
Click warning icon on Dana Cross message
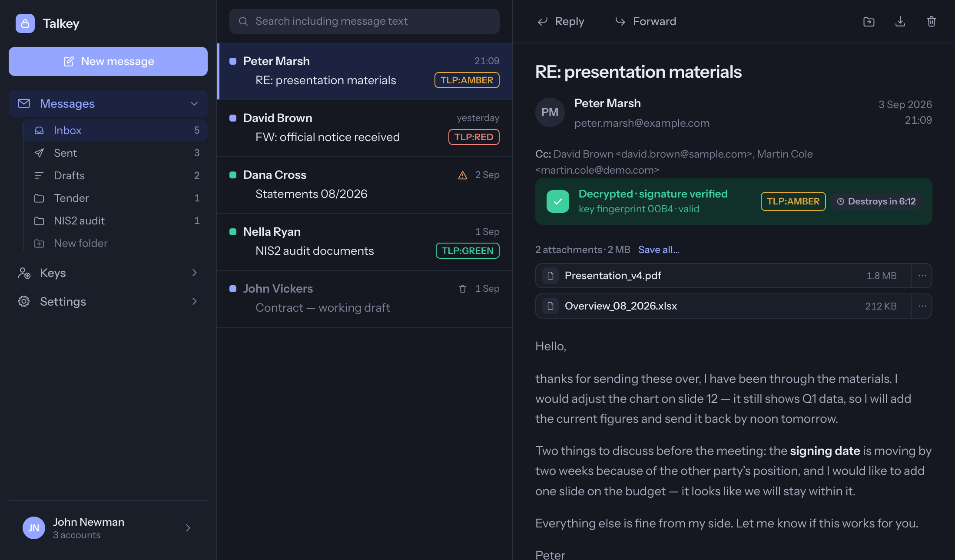point(463,175)
